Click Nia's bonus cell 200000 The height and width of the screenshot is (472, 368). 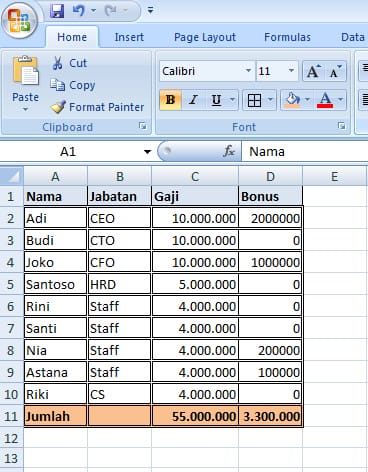click(270, 350)
